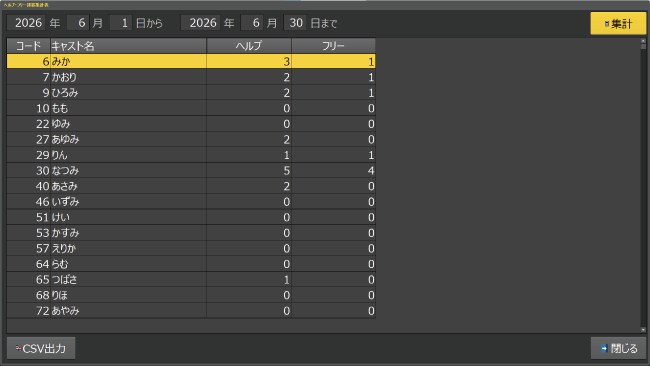
Task: Select the row for みか
Action: tap(191, 61)
